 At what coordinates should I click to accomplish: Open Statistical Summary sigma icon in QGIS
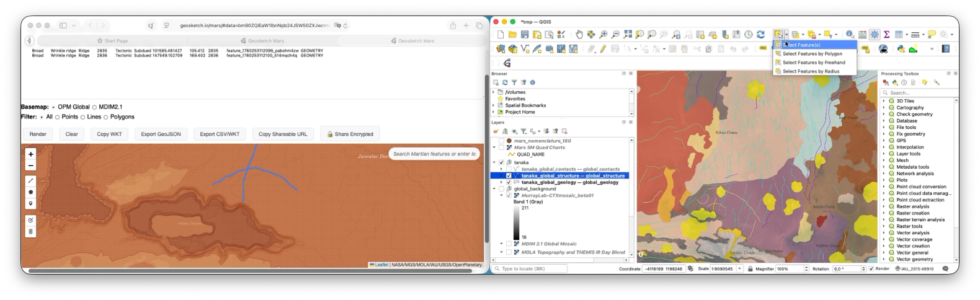tap(886, 35)
